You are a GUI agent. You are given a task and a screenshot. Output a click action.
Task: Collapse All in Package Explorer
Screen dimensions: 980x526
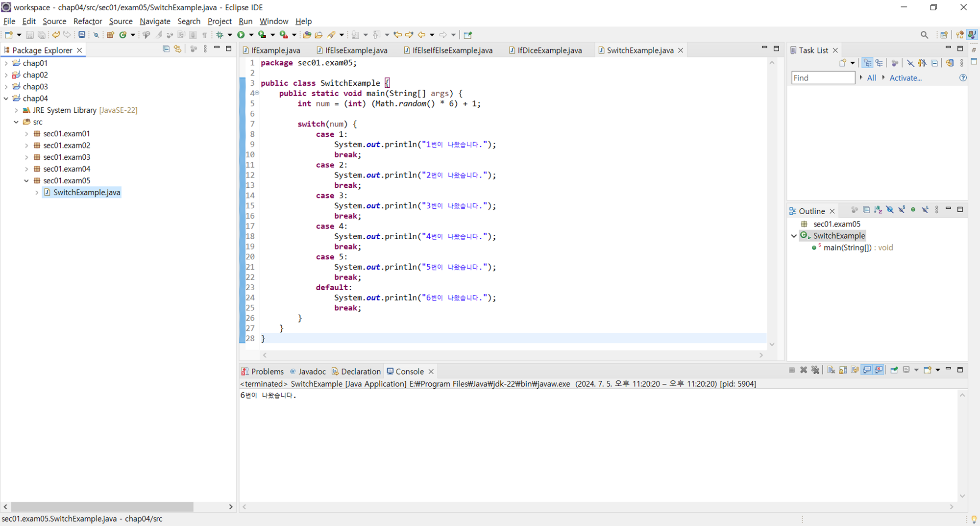click(166, 49)
